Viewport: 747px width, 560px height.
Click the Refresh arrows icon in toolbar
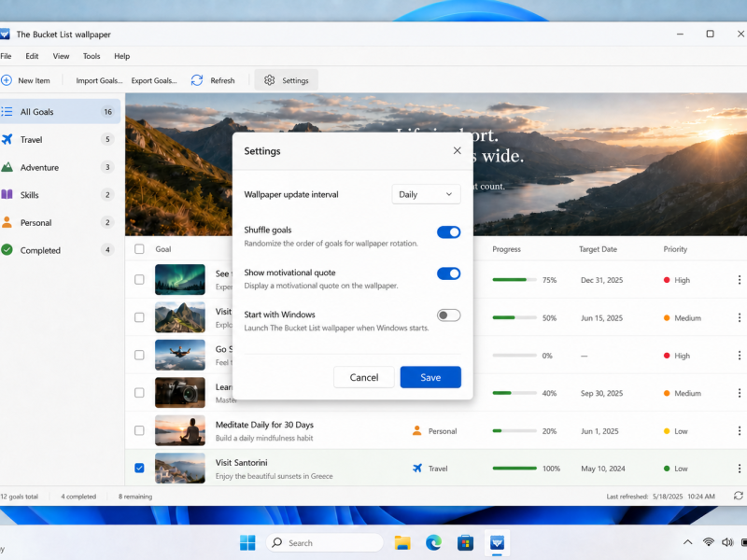pyautogui.click(x=197, y=80)
